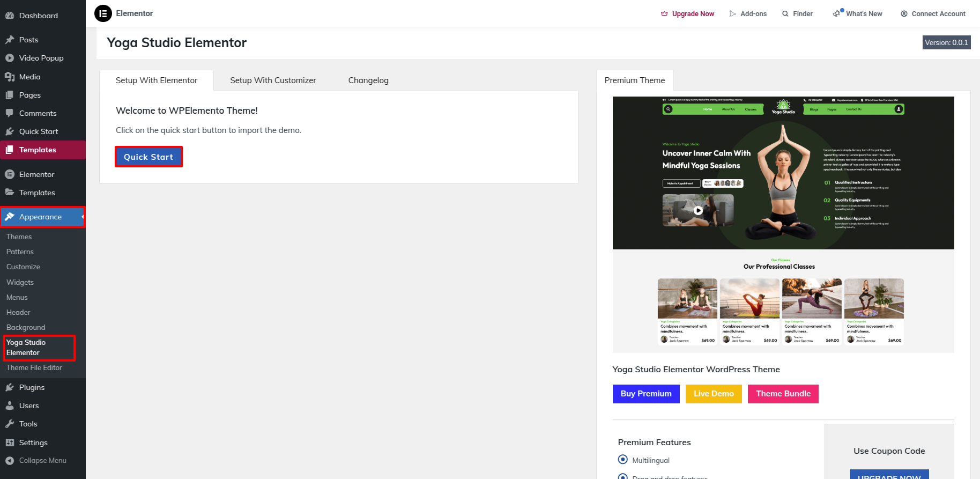Open Background submenu item

[x=26, y=327]
